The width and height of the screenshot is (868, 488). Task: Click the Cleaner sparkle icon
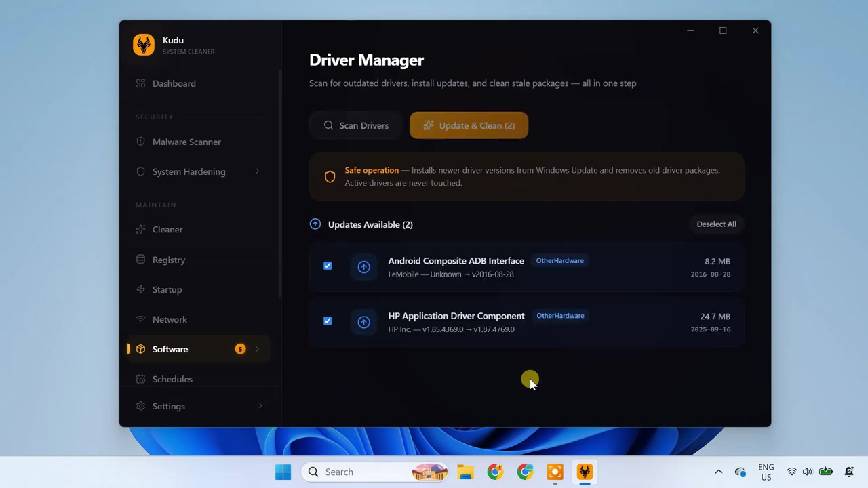coord(140,229)
